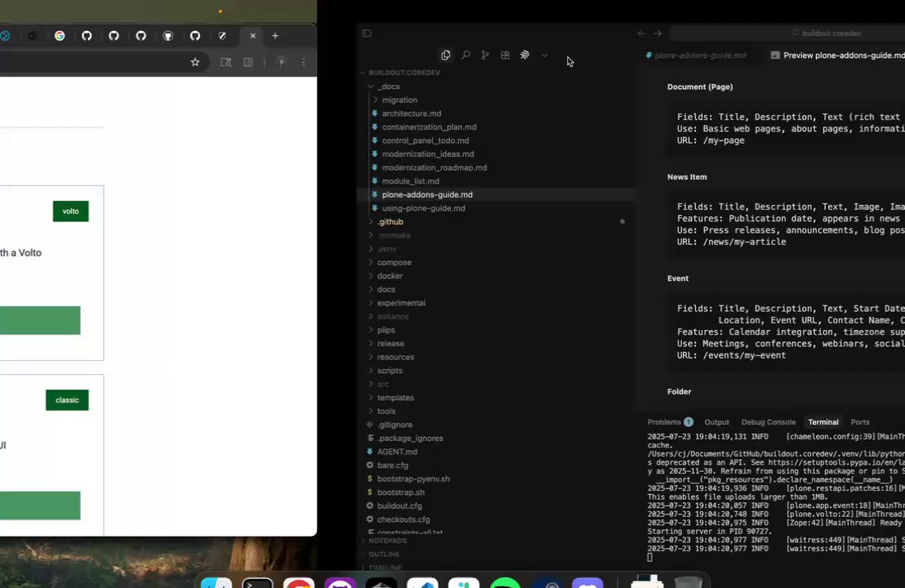Open the Windsurf wing icon view
905x588 pixels.
pyautogui.click(x=524, y=55)
